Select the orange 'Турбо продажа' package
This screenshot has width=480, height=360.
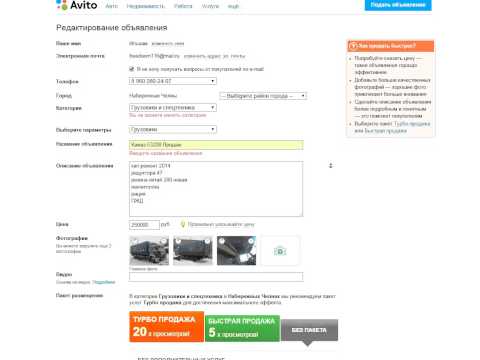click(x=166, y=327)
